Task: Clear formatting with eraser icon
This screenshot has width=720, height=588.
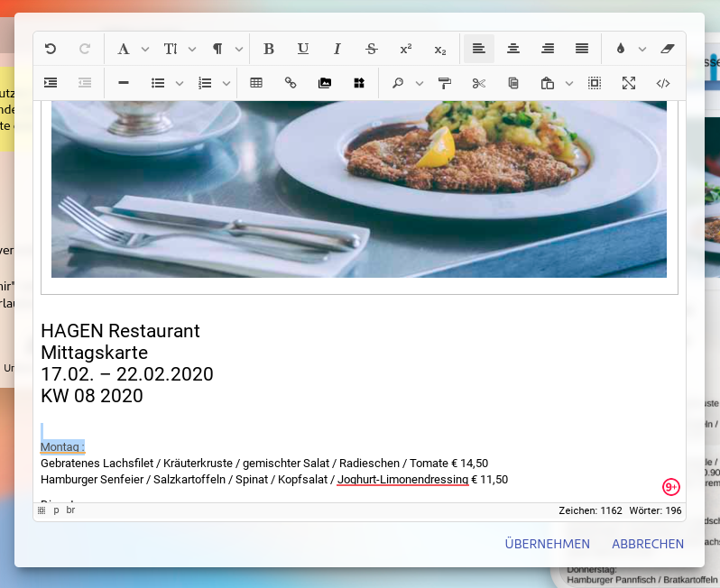Action: click(x=667, y=49)
